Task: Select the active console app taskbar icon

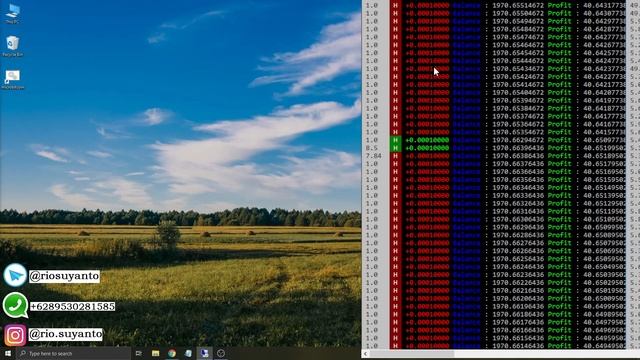Action: coord(204,353)
